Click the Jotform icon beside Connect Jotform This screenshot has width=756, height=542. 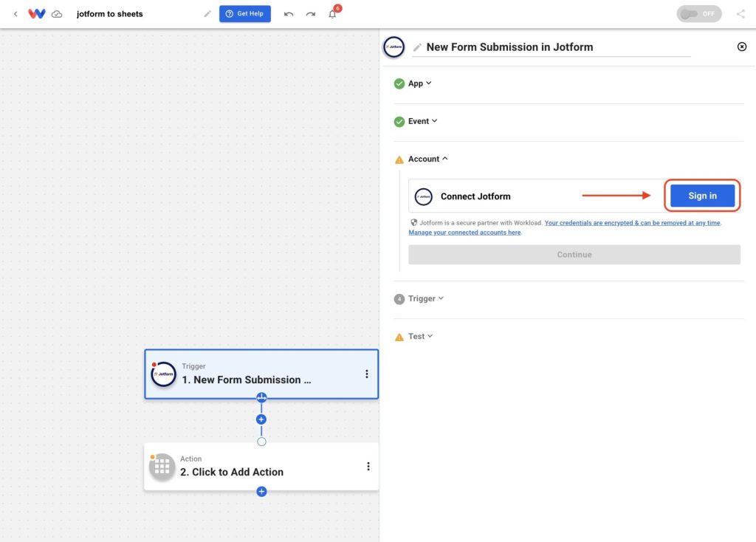coord(423,196)
